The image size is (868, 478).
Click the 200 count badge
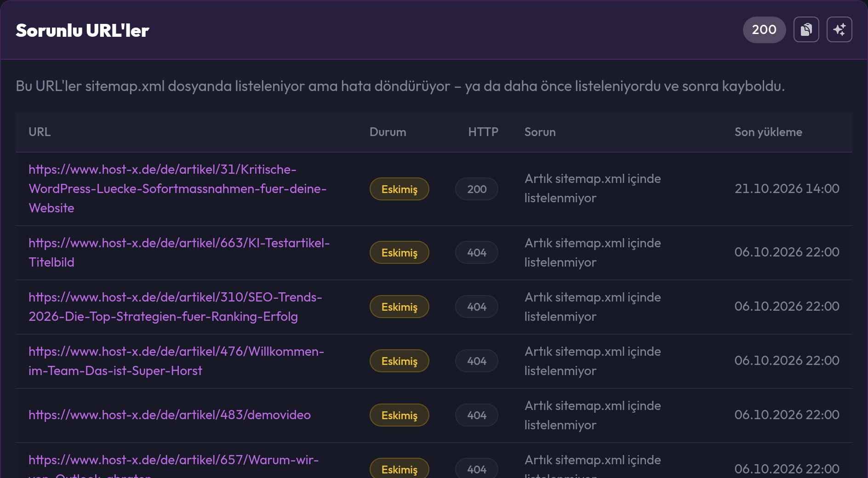(x=764, y=29)
